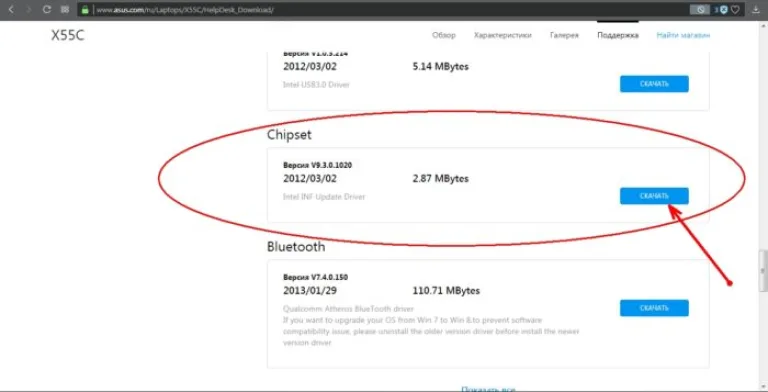Click the 2013/01/29 date

310,291
